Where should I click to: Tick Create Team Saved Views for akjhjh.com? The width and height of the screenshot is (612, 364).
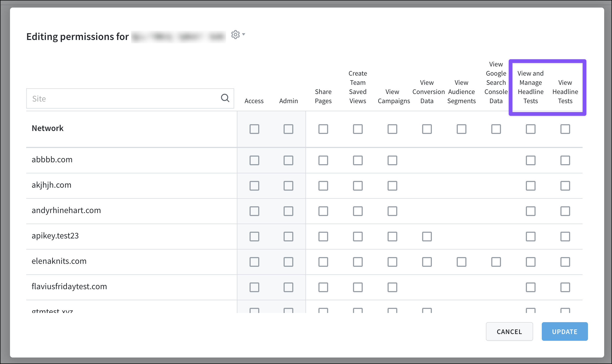point(358,186)
